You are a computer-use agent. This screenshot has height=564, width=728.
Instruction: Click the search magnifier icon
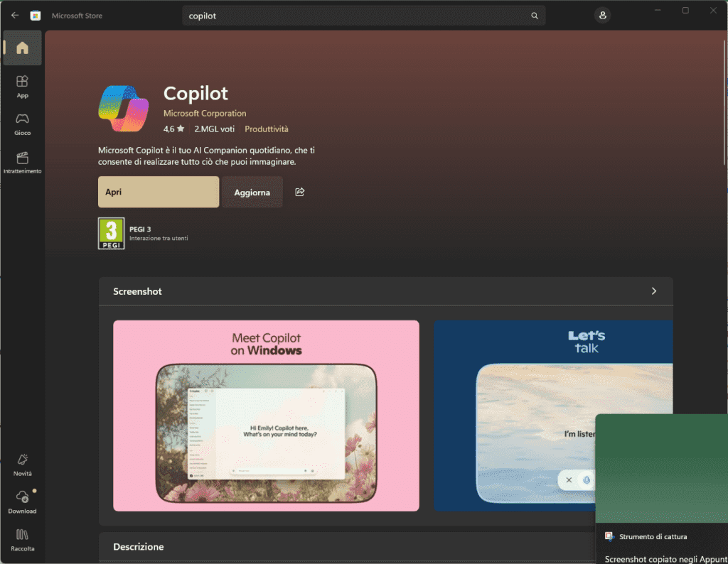[535, 16]
